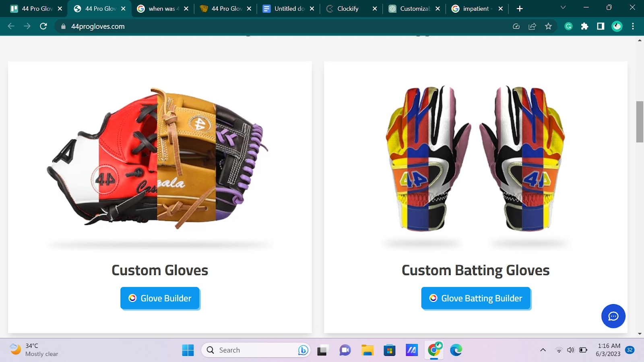
Task: Open the battery status icon
Action: (x=583, y=350)
